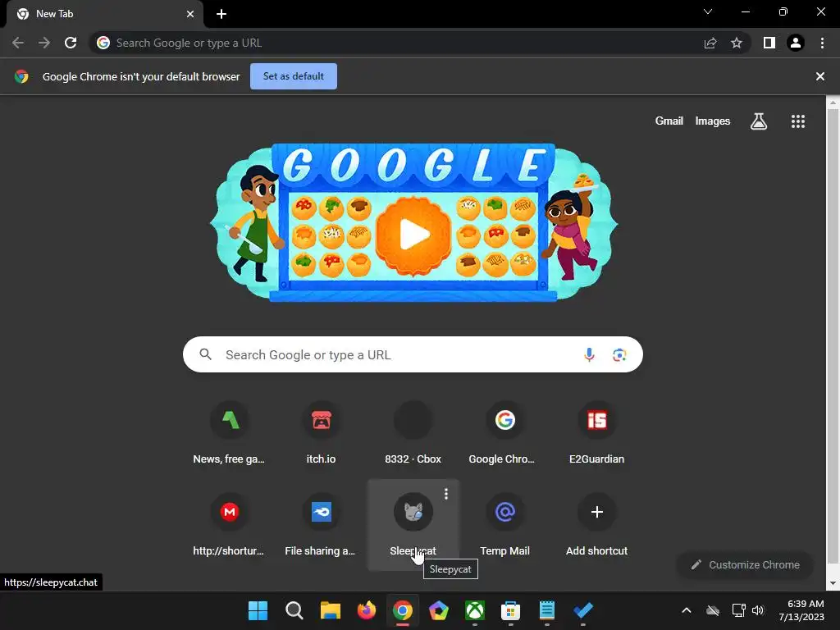Viewport: 840px width, 630px height.
Task: Start voice search with the microphone
Action: [589, 354]
